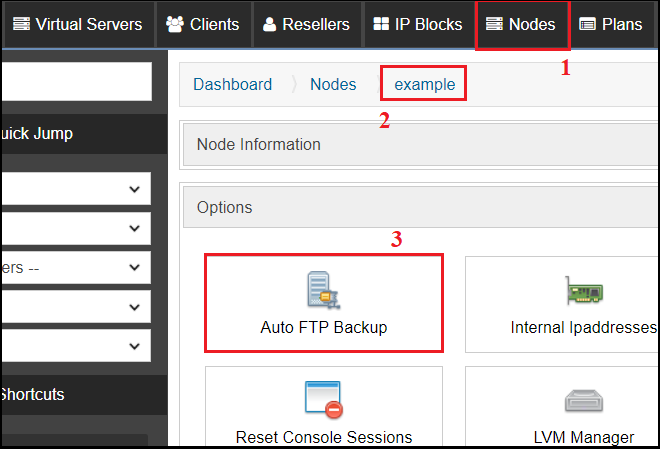Open the Virtual Servers menu
This screenshot has height=449, width=660.
(x=77, y=24)
